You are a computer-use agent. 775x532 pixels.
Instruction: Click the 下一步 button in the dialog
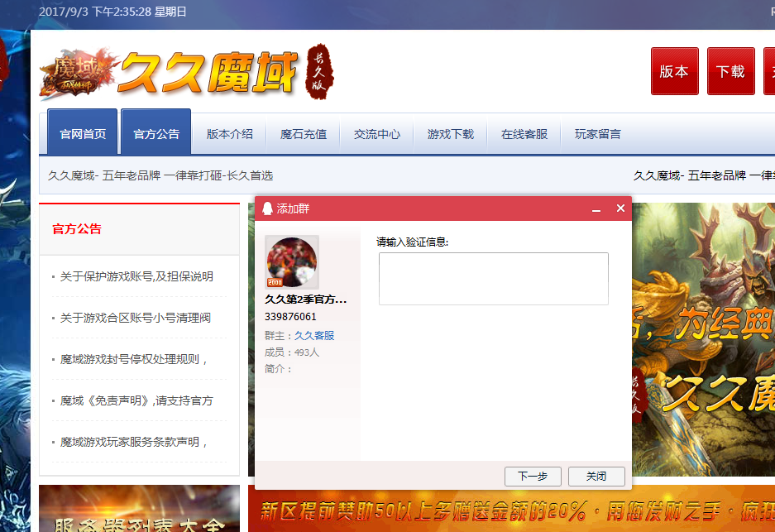(x=533, y=476)
